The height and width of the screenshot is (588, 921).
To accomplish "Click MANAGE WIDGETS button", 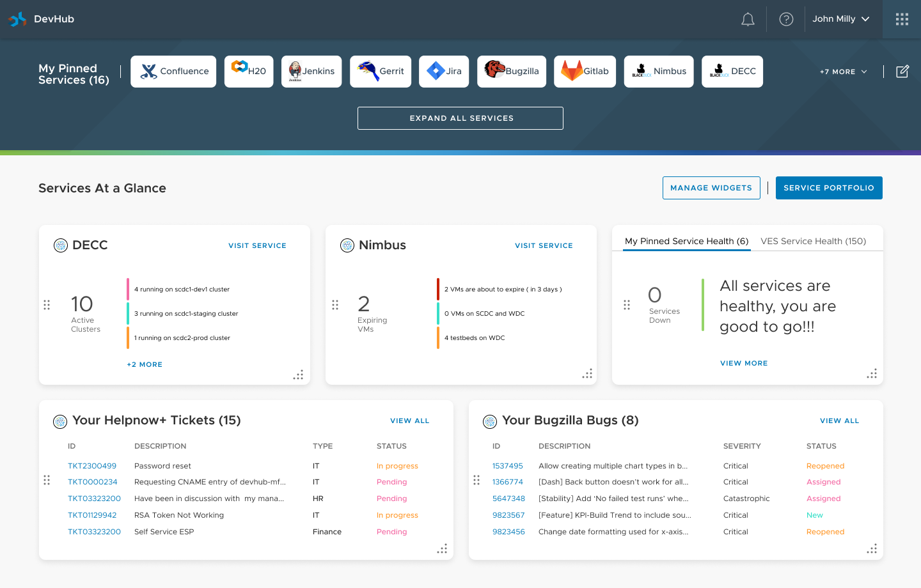I will pyautogui.click(x=711, y=187).
